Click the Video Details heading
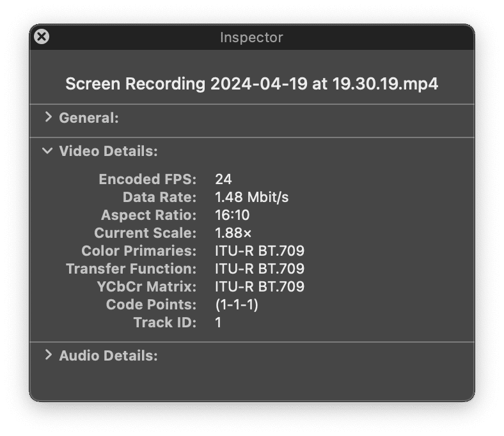Image resolution: width=504 pixels, height=436 pixels. [x=108, y=151]
